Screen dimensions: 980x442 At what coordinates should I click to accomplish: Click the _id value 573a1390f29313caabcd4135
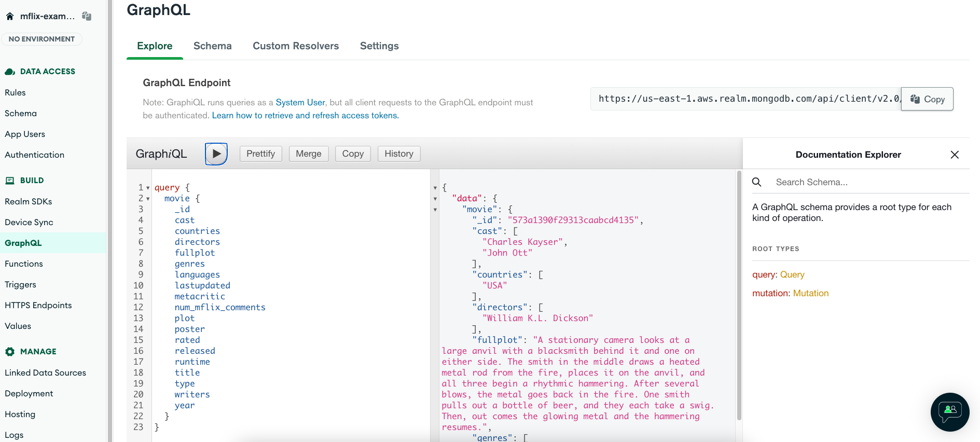click(x=573, y=220)
